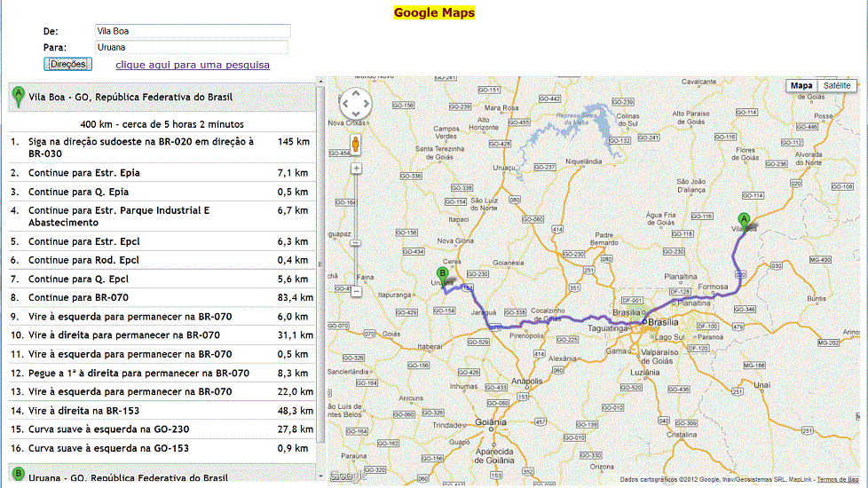Open the Termos de Uso link

coord(838,480)
